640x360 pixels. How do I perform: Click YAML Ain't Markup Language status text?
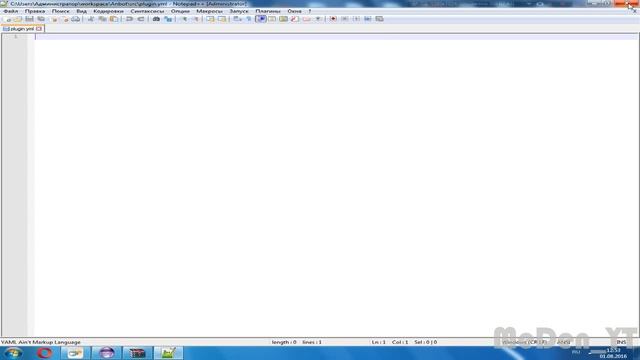pos(40,342)
